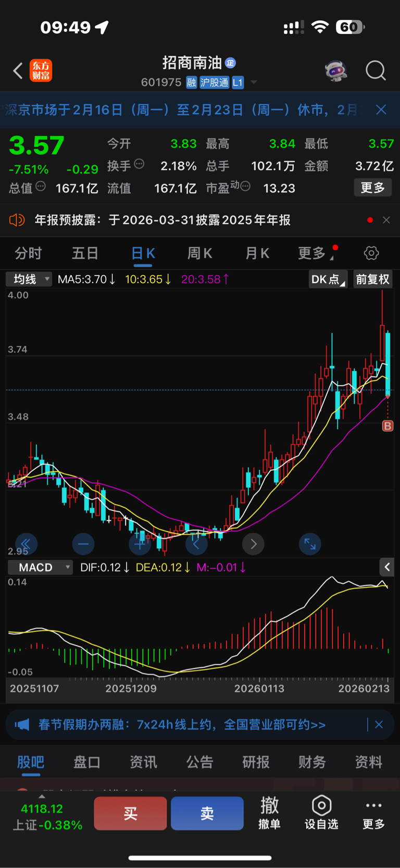
Task: Tap the 总值 info circle icon
Action: coord(41,186)
